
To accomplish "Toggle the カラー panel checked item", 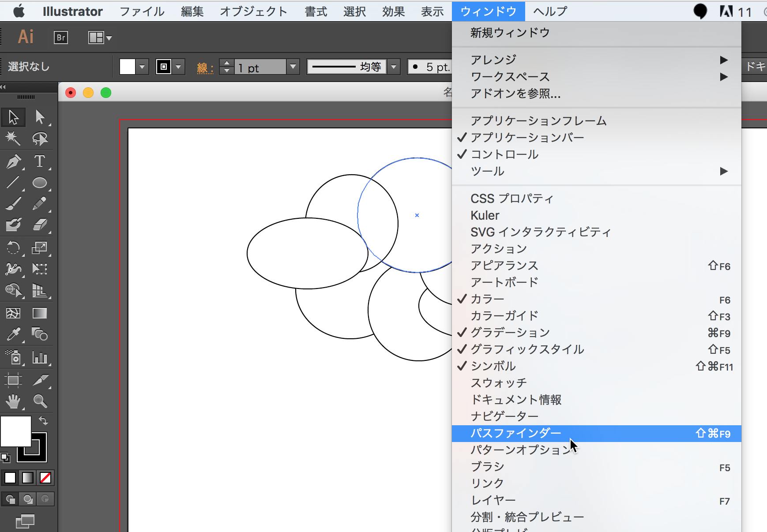I will [597, 299].
